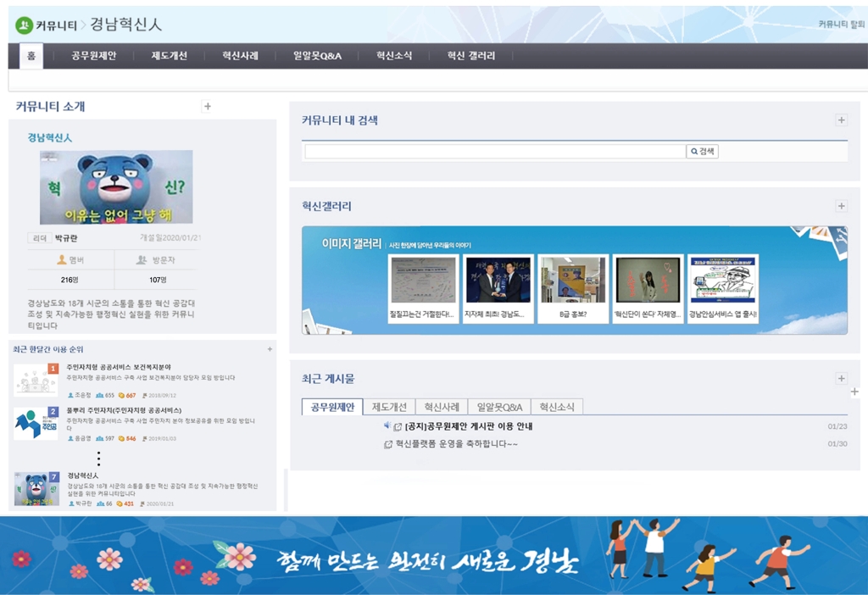This screenshot has width=868, height=595.
Task: Expand the 커뮤니티 내 검색 section
Action: [x=841, y=120]
